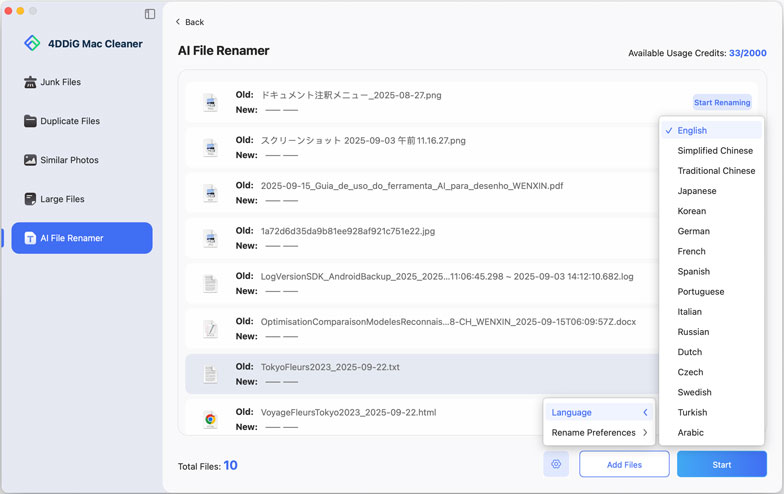The width and height of the screenshot is (784, 494).
Task: Select the OptimisationComparaisonModeles docx filename
Action: pos(448,322)
